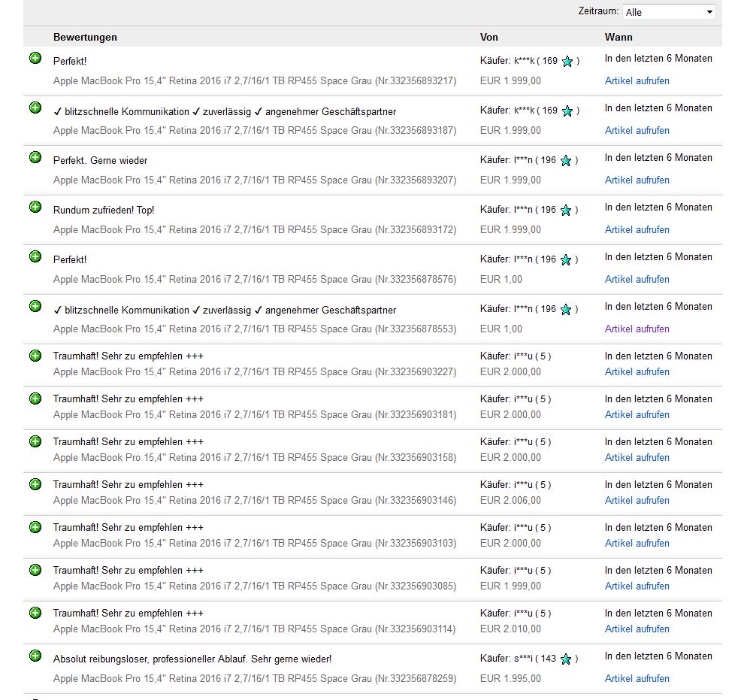Click the green plus icon for Nr.332356903114
This screenshot has width=738, height=700.
tap(35, 613)
